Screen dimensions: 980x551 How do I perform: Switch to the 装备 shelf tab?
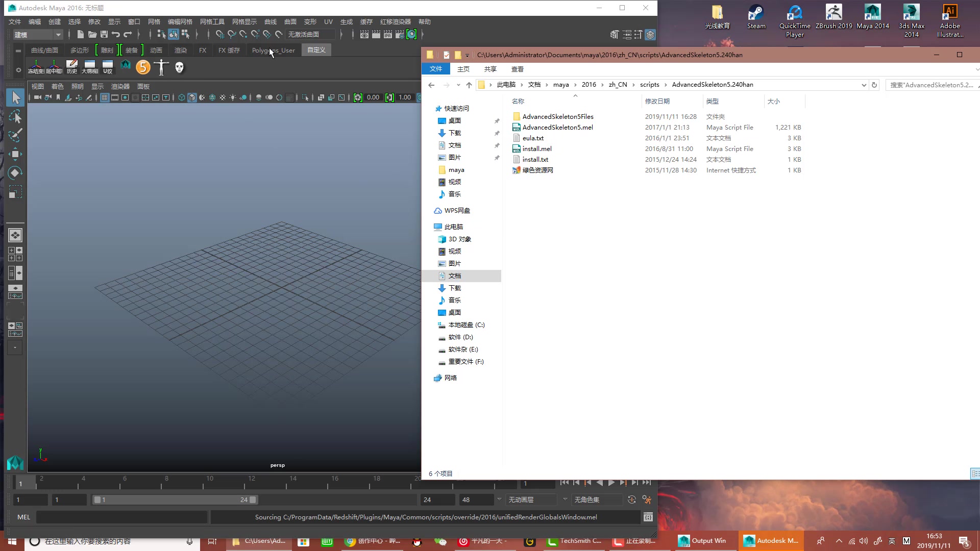pos(132,50)
